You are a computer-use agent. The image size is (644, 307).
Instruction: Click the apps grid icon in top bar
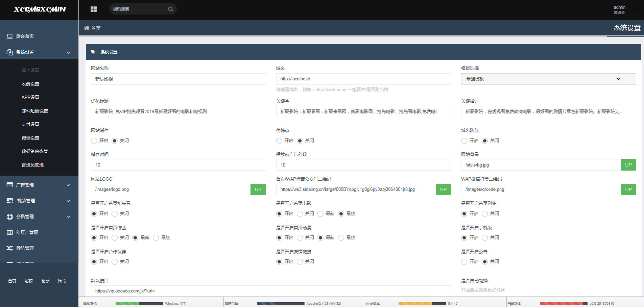(94, 9)
